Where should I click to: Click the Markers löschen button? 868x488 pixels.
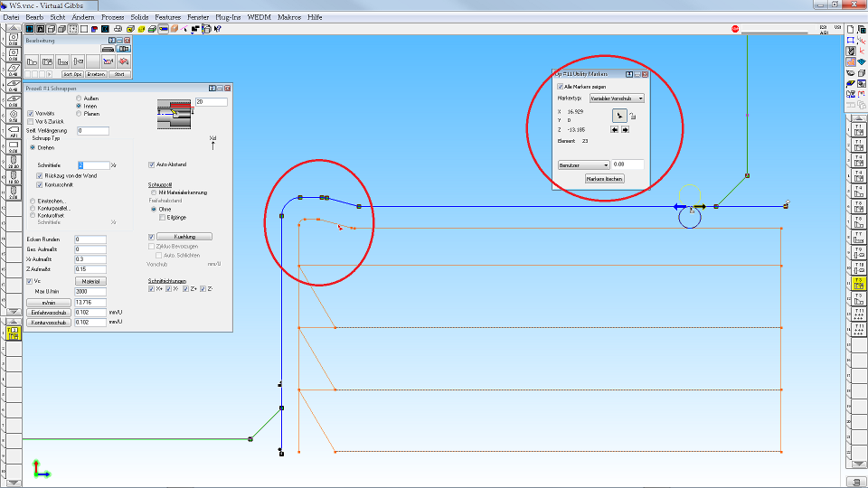(605, 179)
